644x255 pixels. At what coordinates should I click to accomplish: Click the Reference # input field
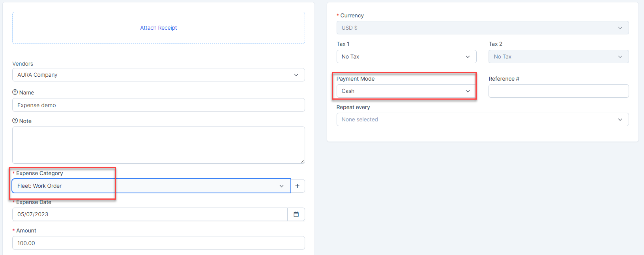point(558,91)
